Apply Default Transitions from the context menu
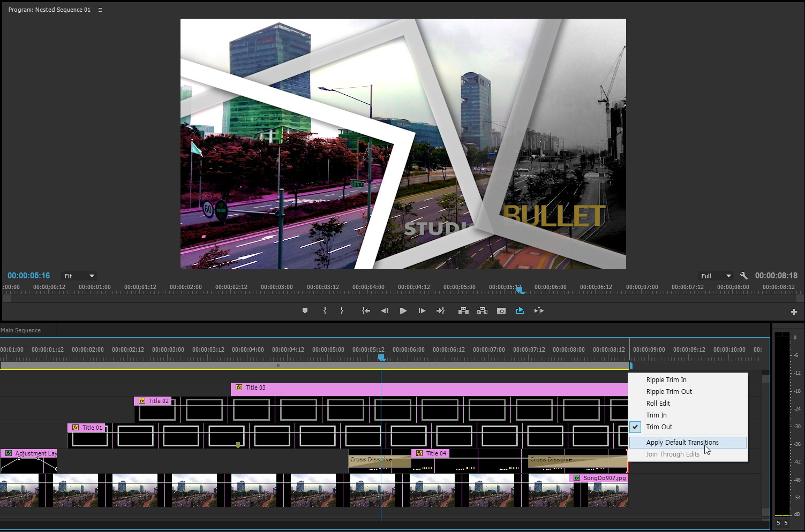 (688, 443)
